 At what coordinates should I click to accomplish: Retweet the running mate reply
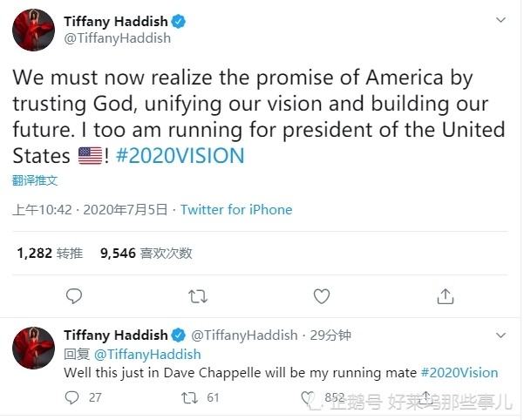187,397
